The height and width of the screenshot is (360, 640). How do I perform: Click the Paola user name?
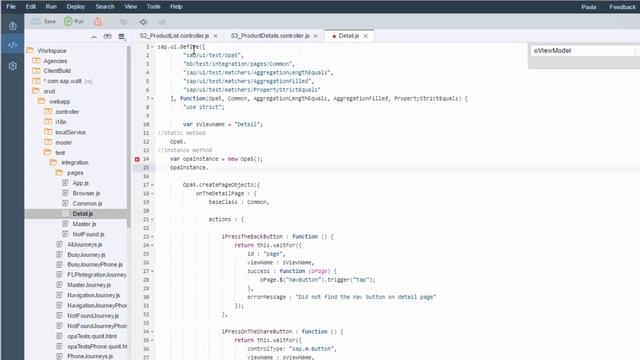589,7
